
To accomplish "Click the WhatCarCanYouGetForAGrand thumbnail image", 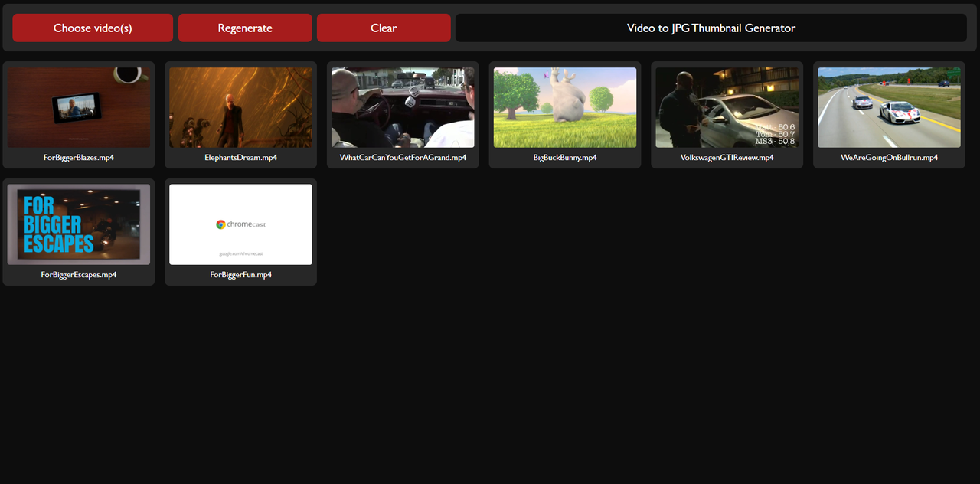I will coord(403,107).
